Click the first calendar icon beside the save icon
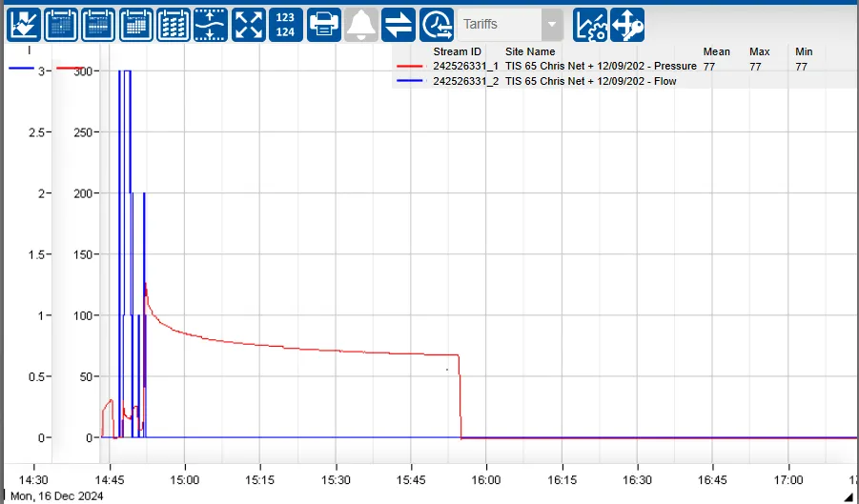The height and width of the screenshot is (504, 859). (61, 25)
